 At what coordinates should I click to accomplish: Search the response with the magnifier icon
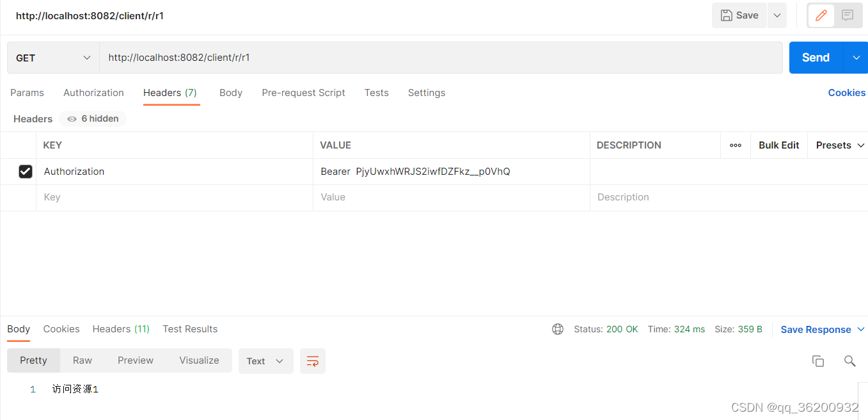pos(849,361)
